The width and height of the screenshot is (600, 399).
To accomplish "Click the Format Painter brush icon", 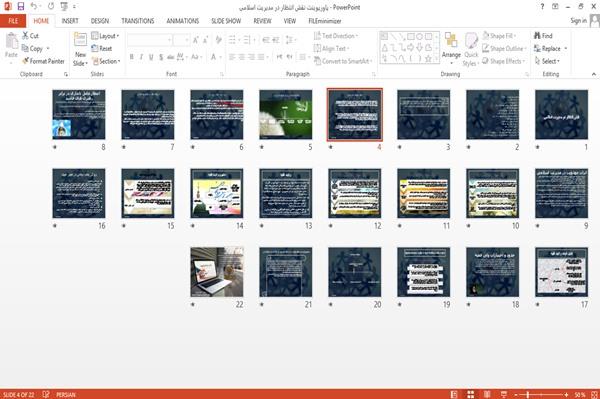I will [25, 61].
